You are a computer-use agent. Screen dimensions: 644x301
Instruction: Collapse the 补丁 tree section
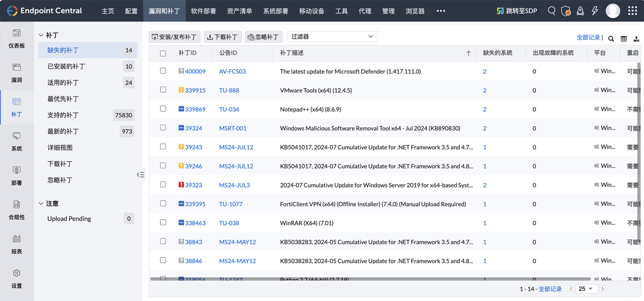point(41,35)
